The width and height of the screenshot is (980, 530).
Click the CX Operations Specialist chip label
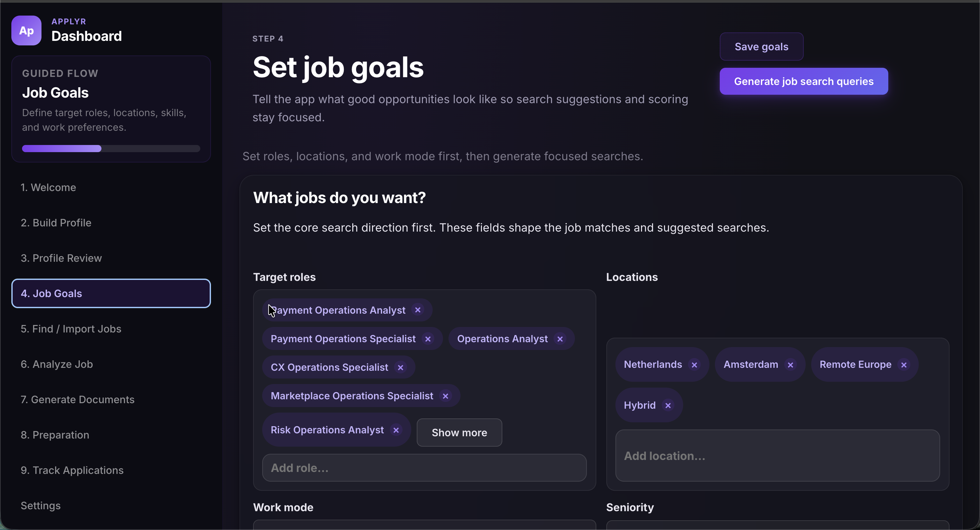coord(330,367)
